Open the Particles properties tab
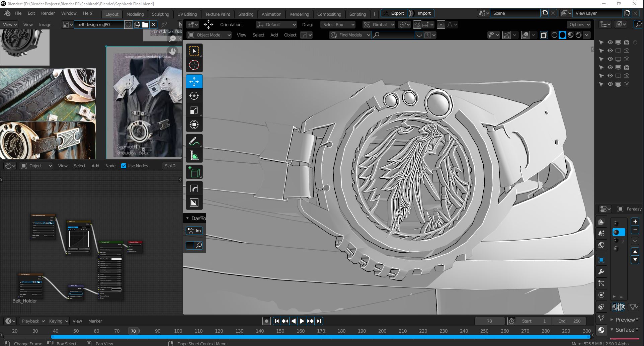Screen dimensions: 644x346 [601, 283]
